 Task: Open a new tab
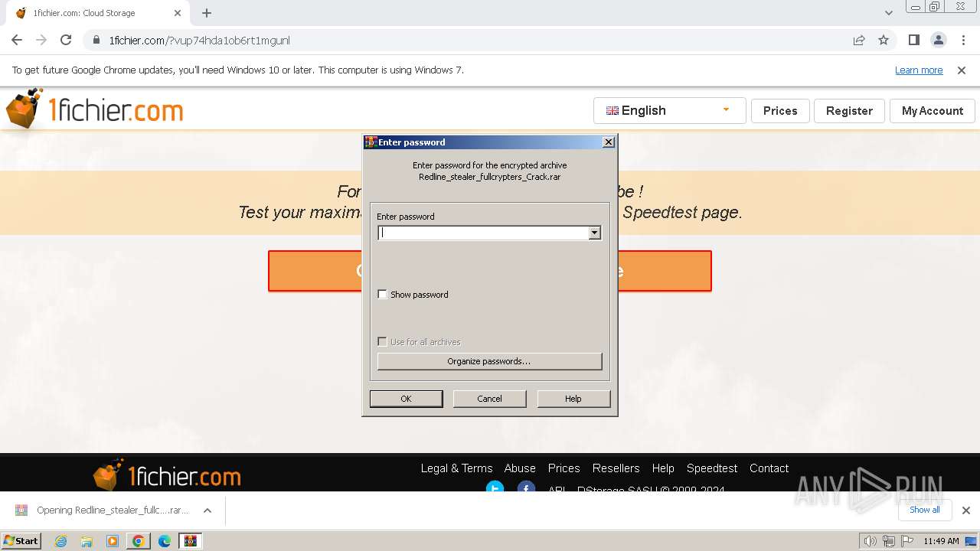click(x=207, y=13)
